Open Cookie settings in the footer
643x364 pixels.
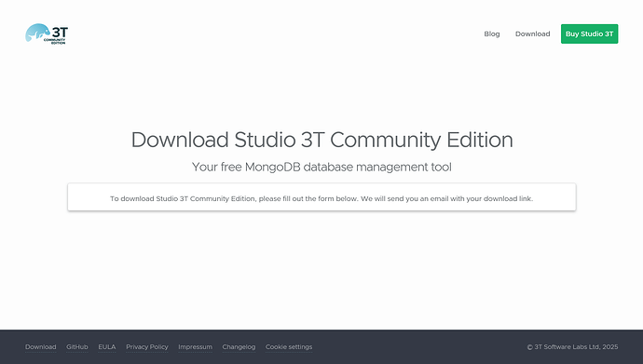point(289,347)
